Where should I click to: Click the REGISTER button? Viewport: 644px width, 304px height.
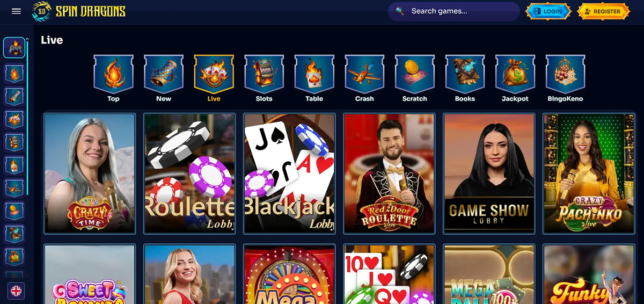603,11
